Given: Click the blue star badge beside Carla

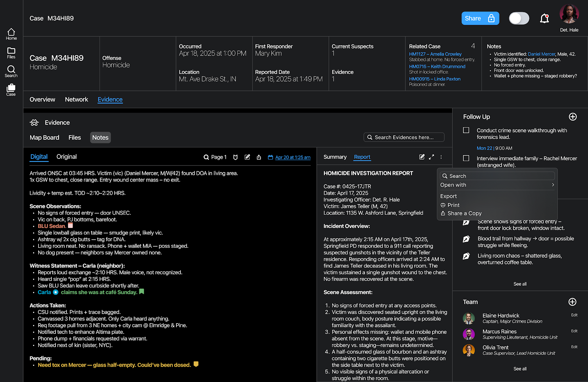Looking at the screenshot, I should click(55, 292).
